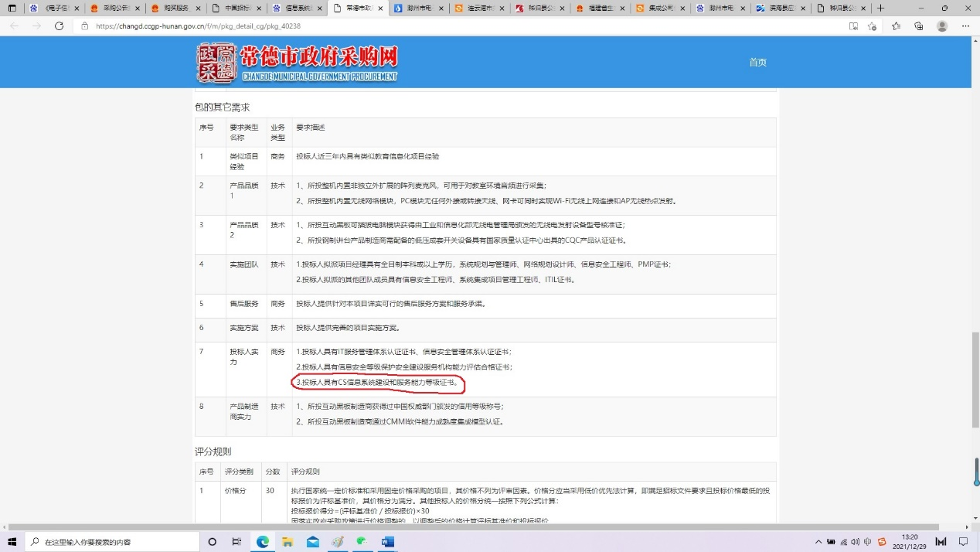This screenshot has width=980, height=552.
Task: Click the 产品品质2 cell
Action: [x=245, y=235]
